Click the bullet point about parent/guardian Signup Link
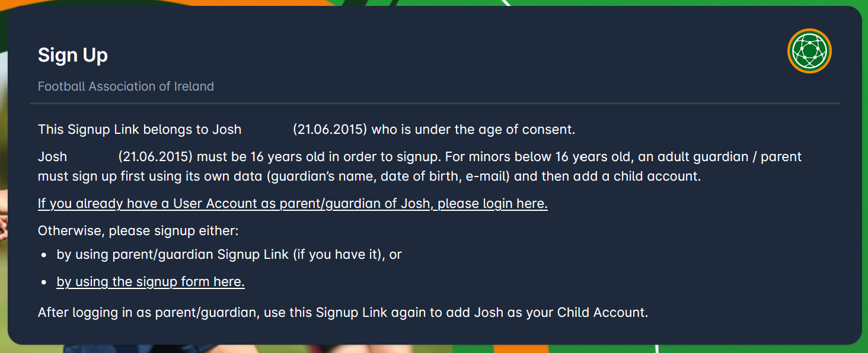The width and height of the screenshot is (868, 353). click(229, 254)
